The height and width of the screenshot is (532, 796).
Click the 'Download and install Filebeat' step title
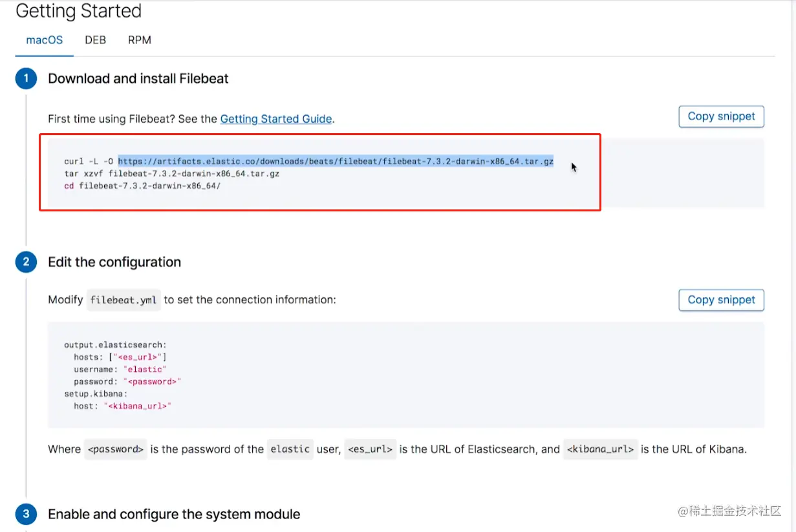pos(138,79)
